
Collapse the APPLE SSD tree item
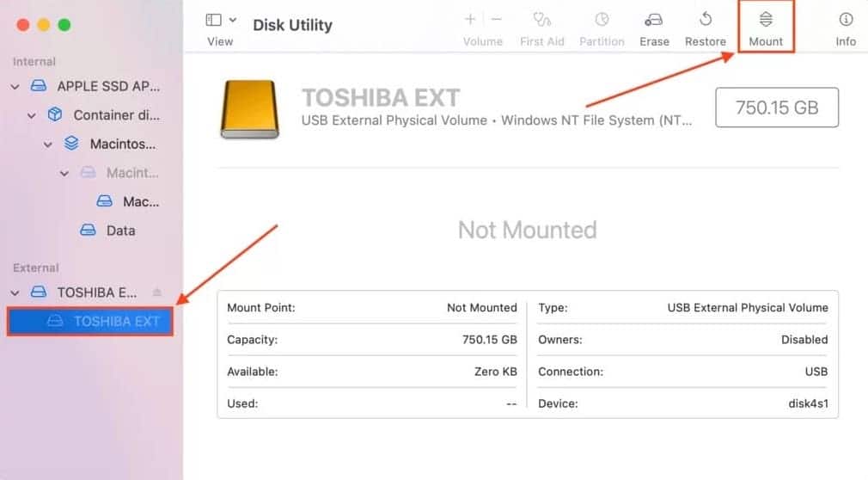[15, 87]
